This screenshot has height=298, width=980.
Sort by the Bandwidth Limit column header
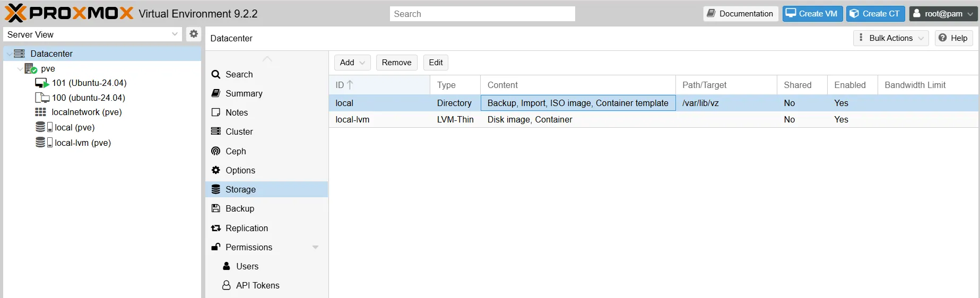point(928,85)
